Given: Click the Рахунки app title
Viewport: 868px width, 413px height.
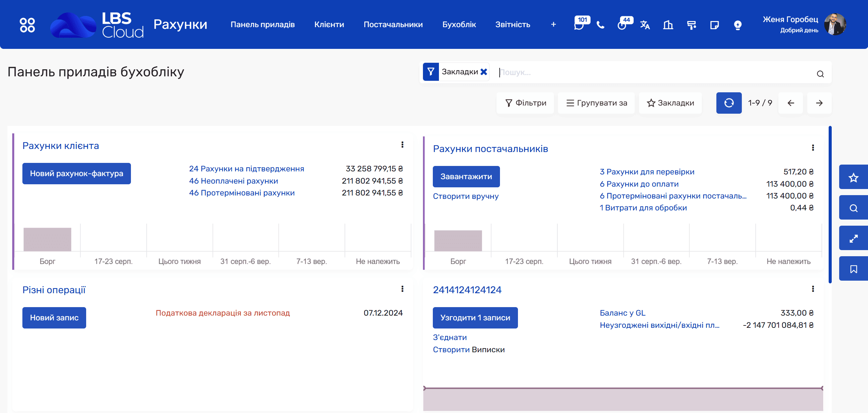Looking at the screenshot, I should (180, 24).
